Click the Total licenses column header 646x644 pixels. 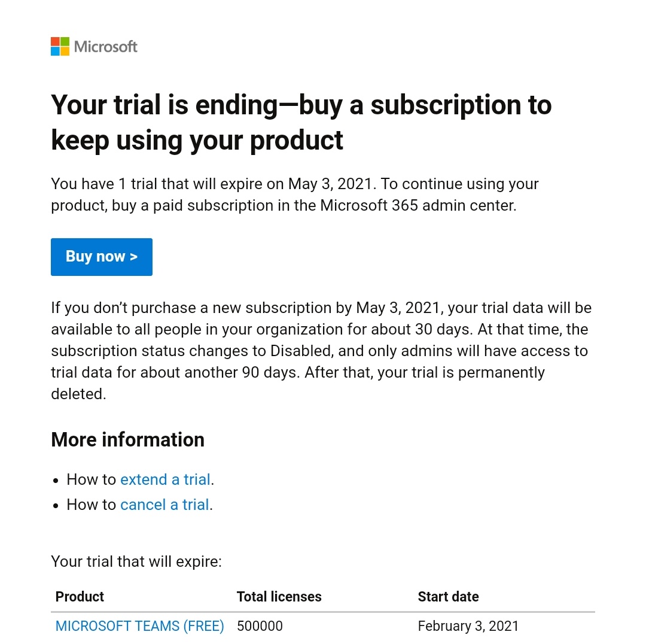point(279,597)
